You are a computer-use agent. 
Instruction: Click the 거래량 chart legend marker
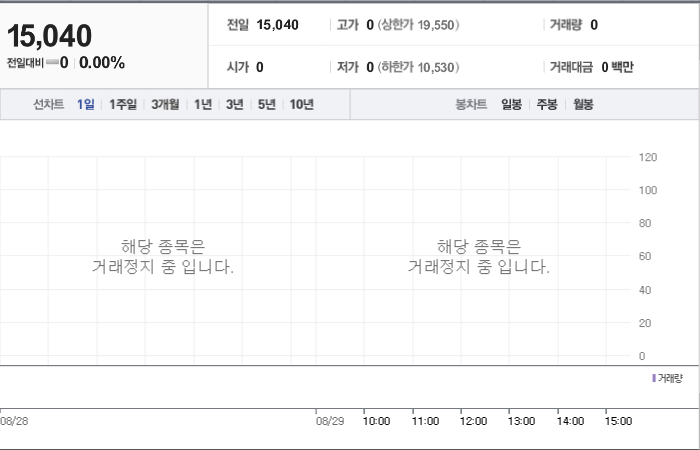tap(654, 378)
